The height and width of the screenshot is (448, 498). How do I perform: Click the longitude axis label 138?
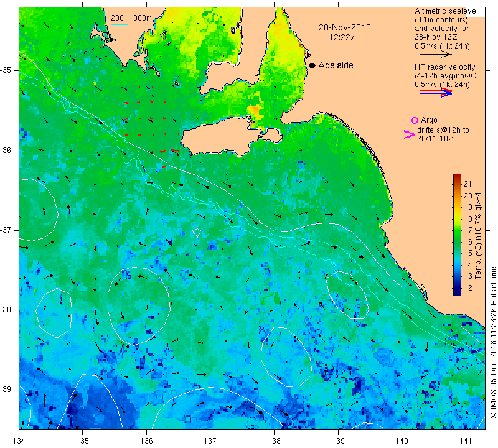coord(274,441)
